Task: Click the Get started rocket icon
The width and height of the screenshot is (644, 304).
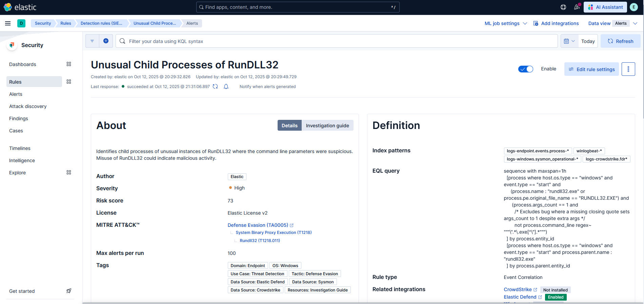Action: point(69,291)
